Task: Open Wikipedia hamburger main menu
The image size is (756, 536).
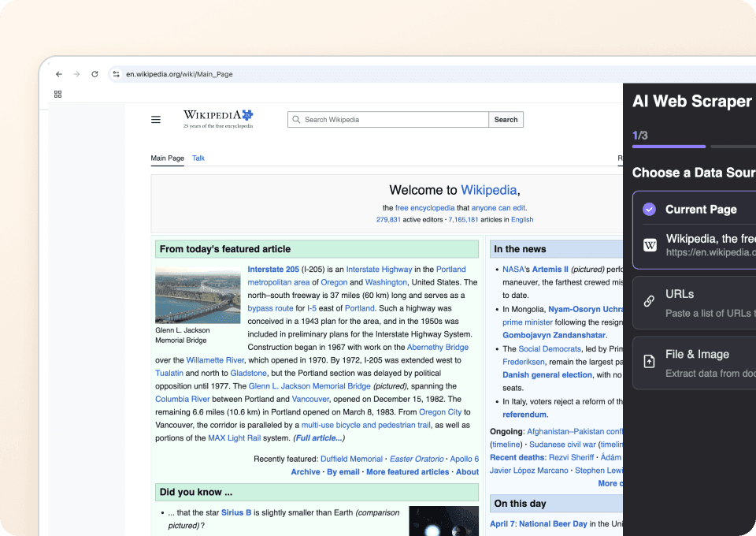Action: [156, 120]
